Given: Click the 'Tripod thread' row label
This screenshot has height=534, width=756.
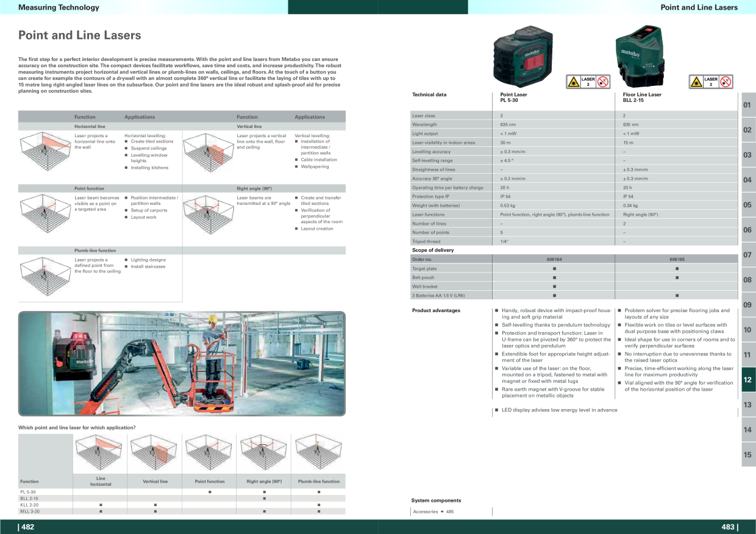Looking at the screenshot, I should [426, 241].
